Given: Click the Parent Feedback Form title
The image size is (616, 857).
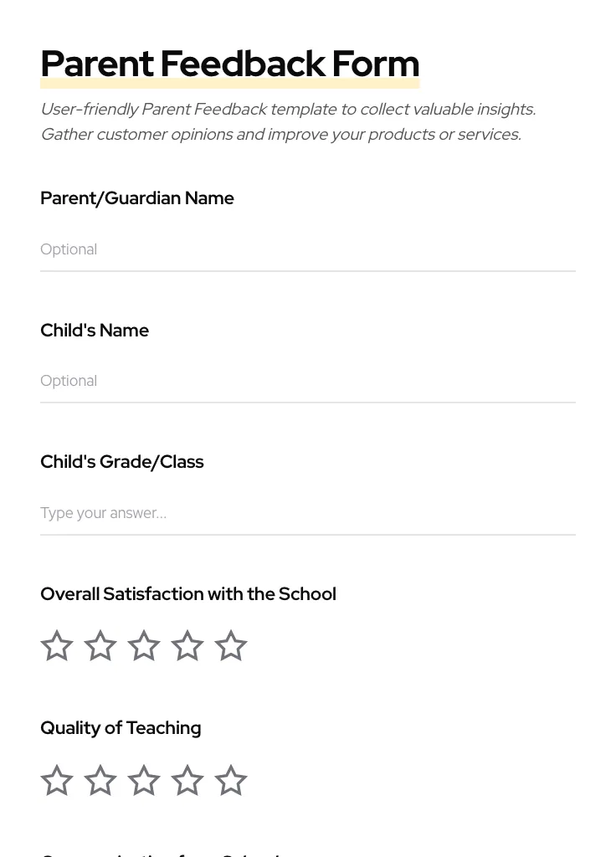Looking at the screenshot, I should 229,63.
